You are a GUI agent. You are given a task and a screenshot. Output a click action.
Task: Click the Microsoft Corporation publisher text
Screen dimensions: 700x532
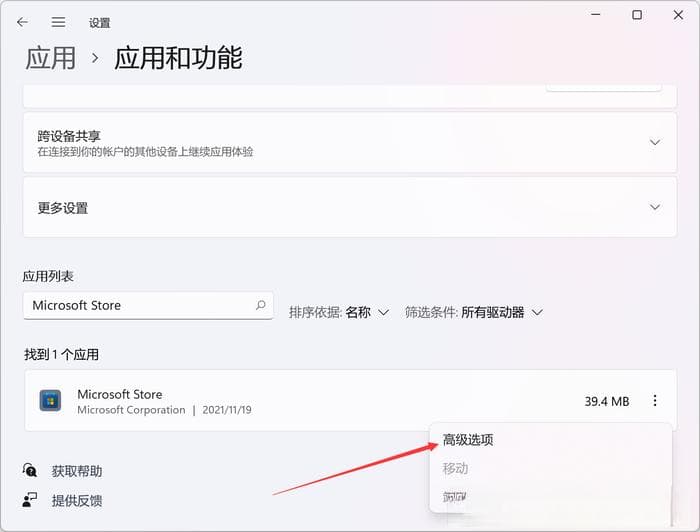pyautogui.click(x=131, y=410)
